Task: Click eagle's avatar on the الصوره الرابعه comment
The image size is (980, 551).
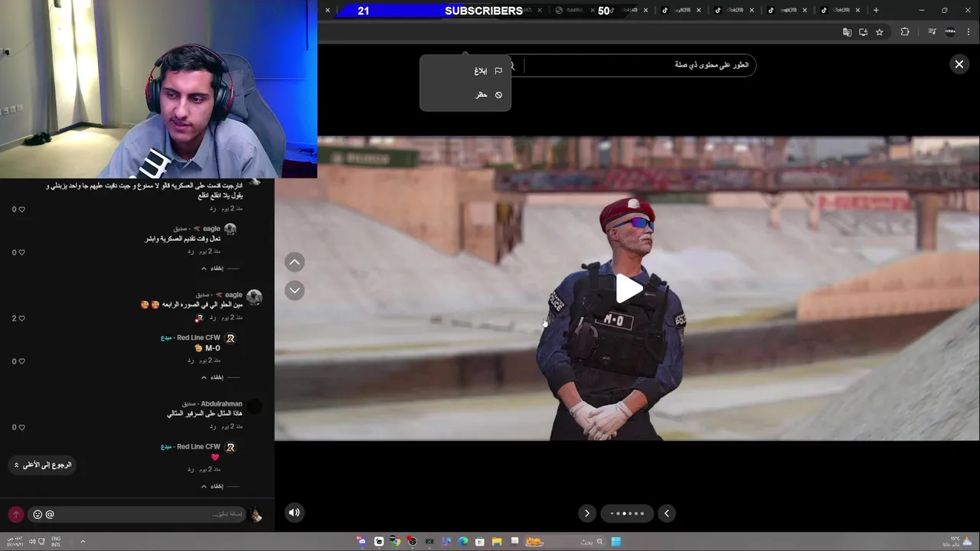Action: (x=254, y=297)
